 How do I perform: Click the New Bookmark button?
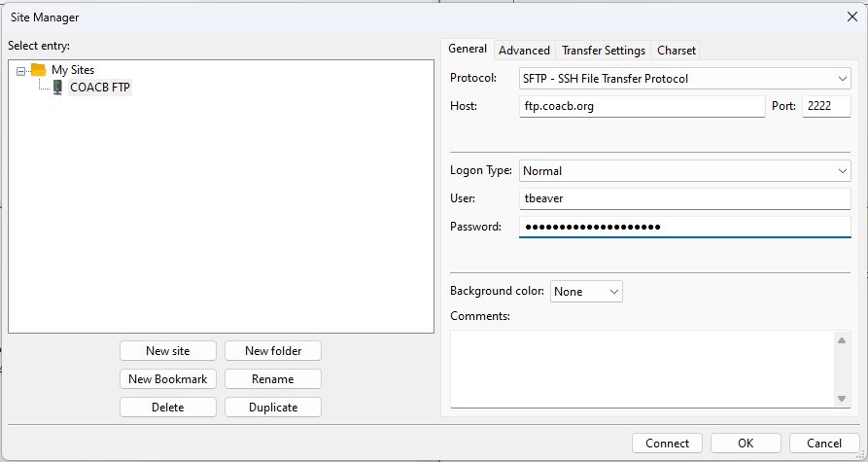168,379
